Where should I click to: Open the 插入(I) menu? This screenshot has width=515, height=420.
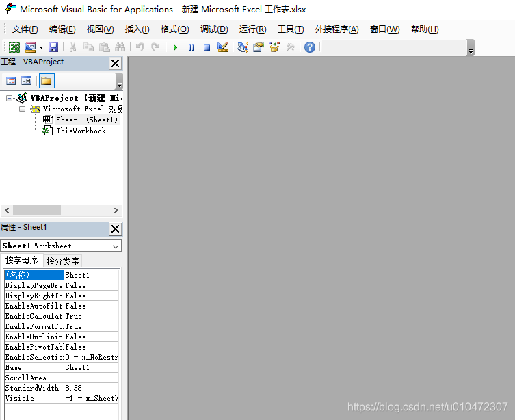coord(137,29)
